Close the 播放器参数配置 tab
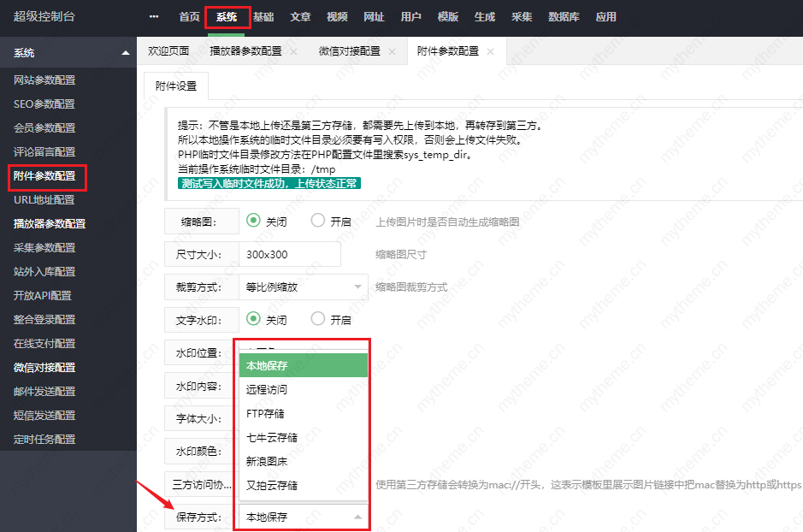This screenshot has height=532, width=803. coord(293,51)
